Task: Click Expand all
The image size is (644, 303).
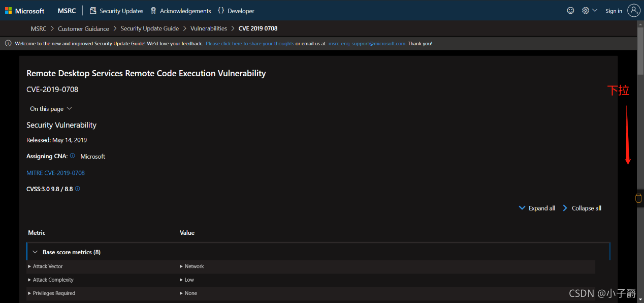Action: (537, 208)
